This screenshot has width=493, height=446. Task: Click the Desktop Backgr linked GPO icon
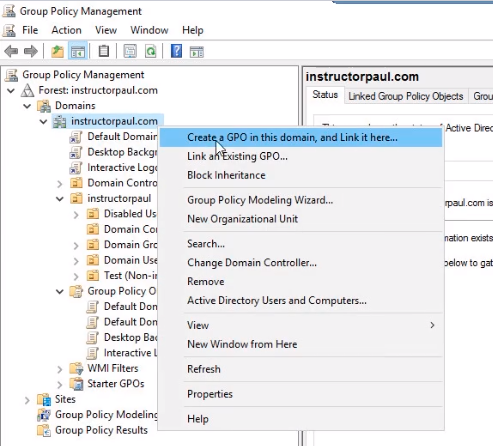pyautogui.click(x=76, y=152)
